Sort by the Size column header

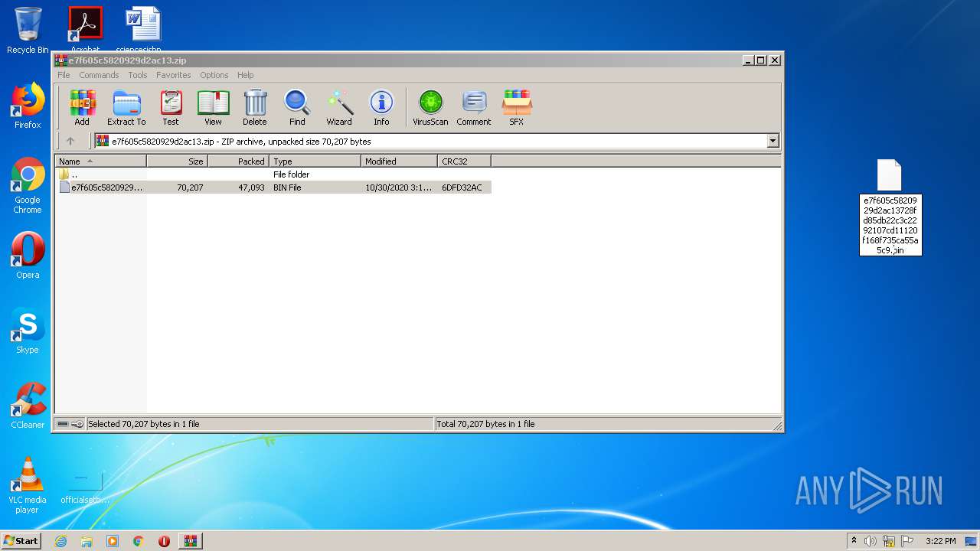tap(177, 161)
